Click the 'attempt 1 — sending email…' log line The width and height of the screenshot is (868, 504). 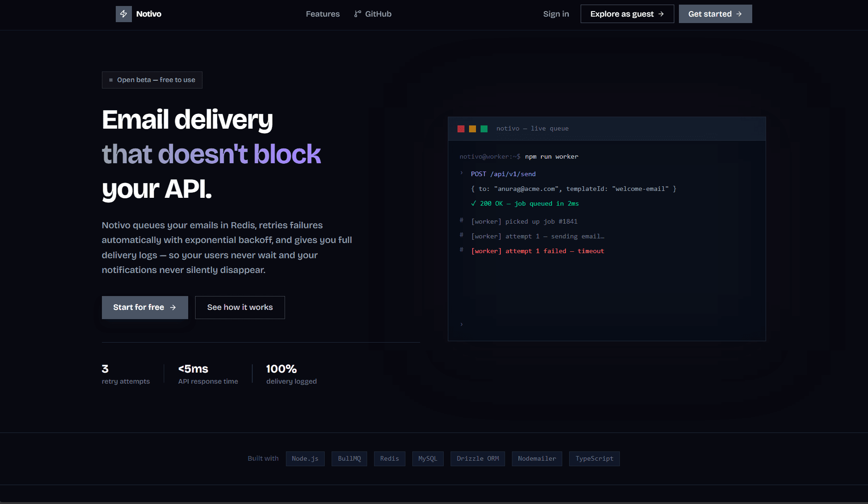tap(537, 237)
